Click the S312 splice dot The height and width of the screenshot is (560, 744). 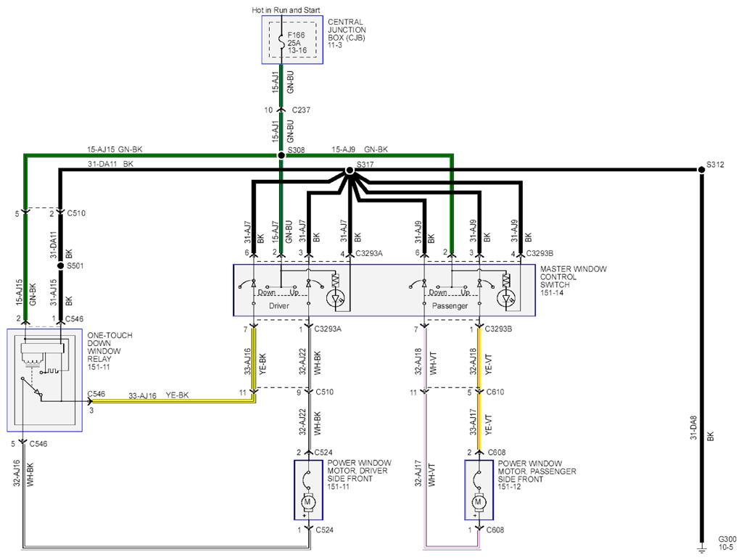click(701, 170)
